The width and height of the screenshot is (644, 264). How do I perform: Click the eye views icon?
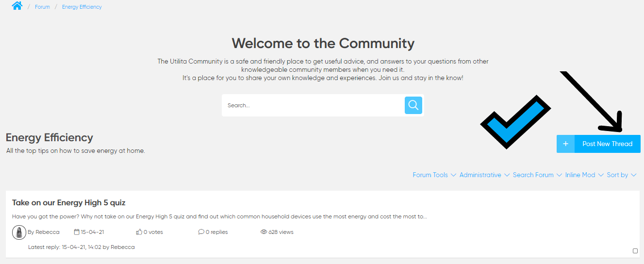264,232
